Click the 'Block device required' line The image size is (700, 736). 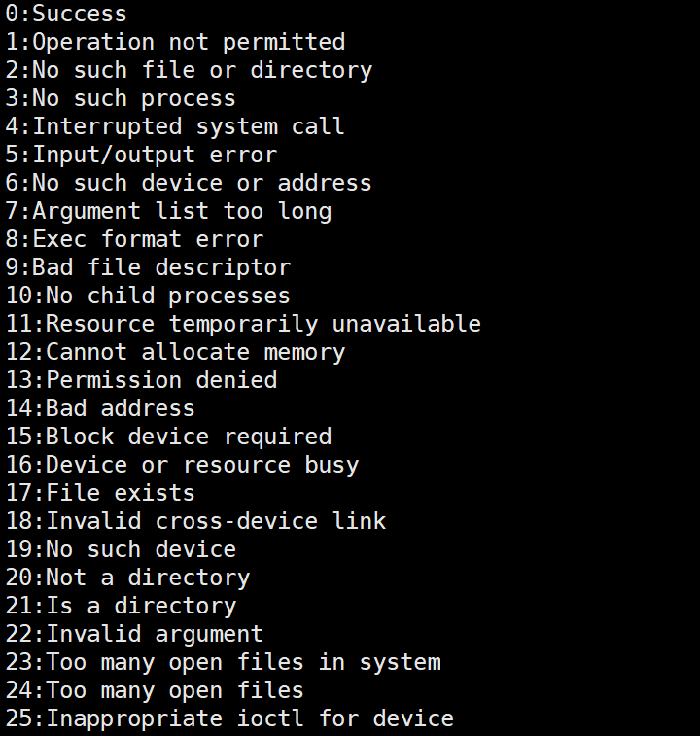pos(168,437)
